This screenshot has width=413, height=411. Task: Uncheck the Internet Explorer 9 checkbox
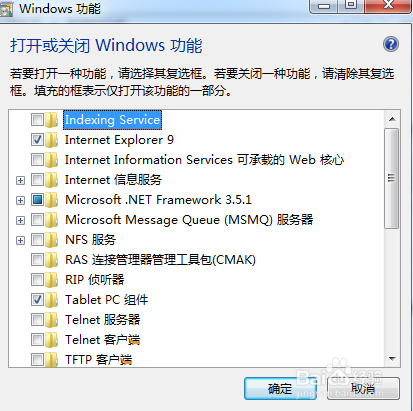[x=37, y=140]
